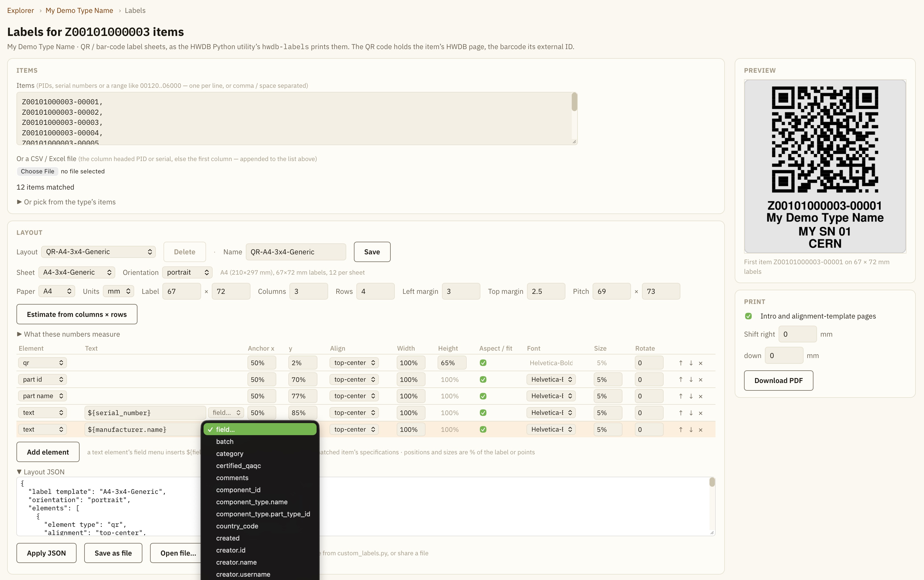The height and width of the screenshot is (580, 924).
Task: Remove the part id element row
Action: [700, 379]
